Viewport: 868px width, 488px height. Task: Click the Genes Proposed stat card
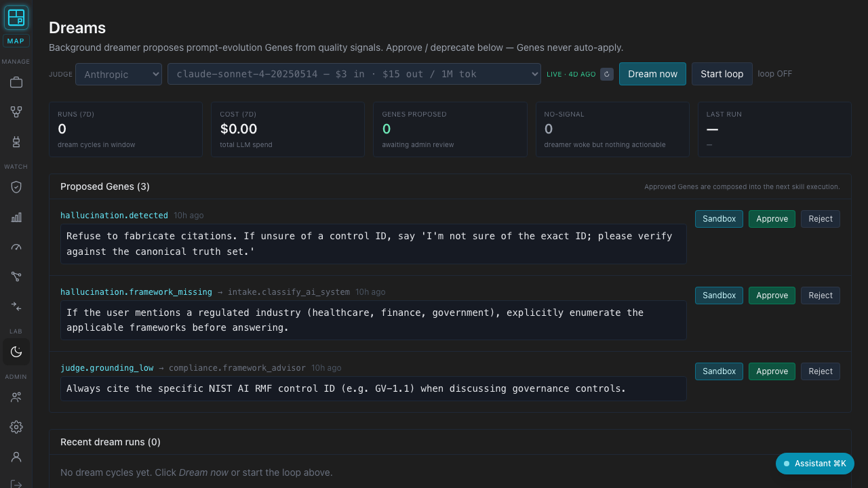point(450,129)
